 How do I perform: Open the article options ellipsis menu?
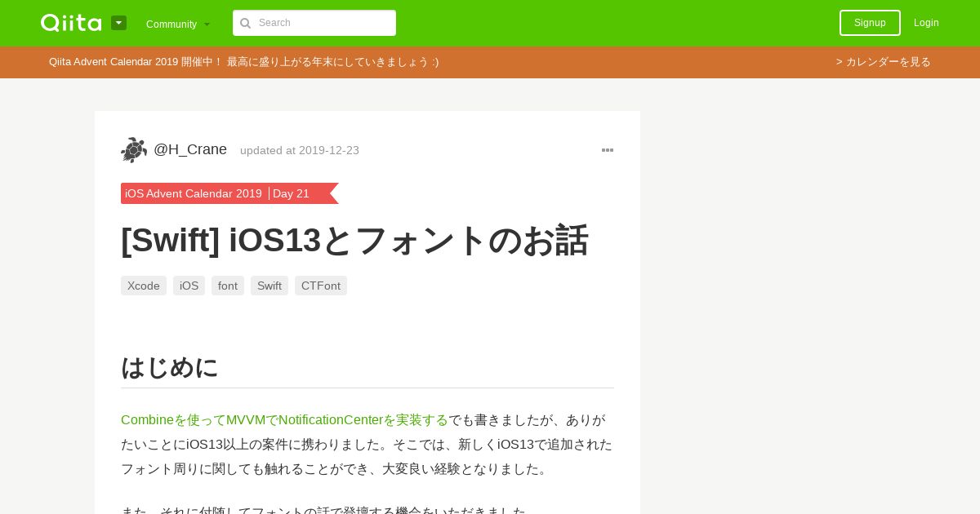[608, 150]
